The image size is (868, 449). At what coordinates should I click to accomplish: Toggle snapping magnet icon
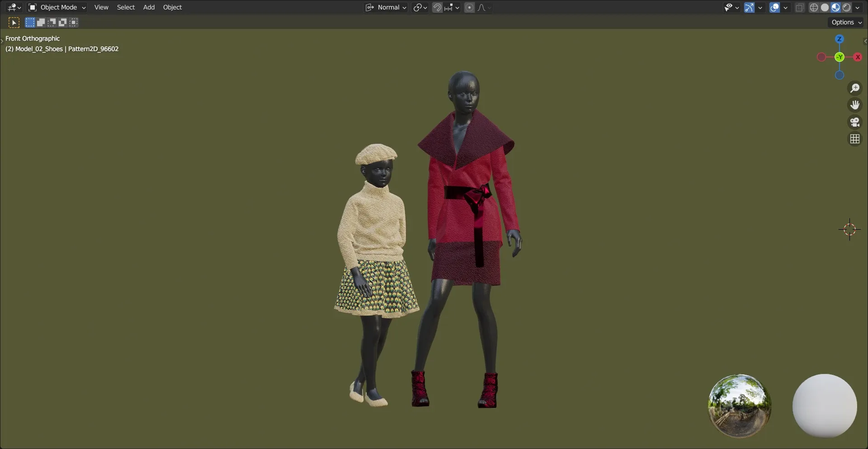click(x=437, y=7)
